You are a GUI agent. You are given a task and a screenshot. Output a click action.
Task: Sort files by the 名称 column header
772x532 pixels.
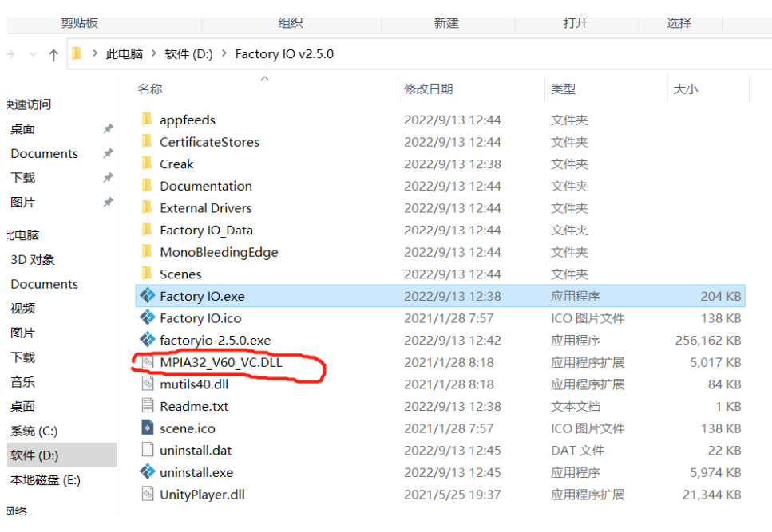point(150,89)
